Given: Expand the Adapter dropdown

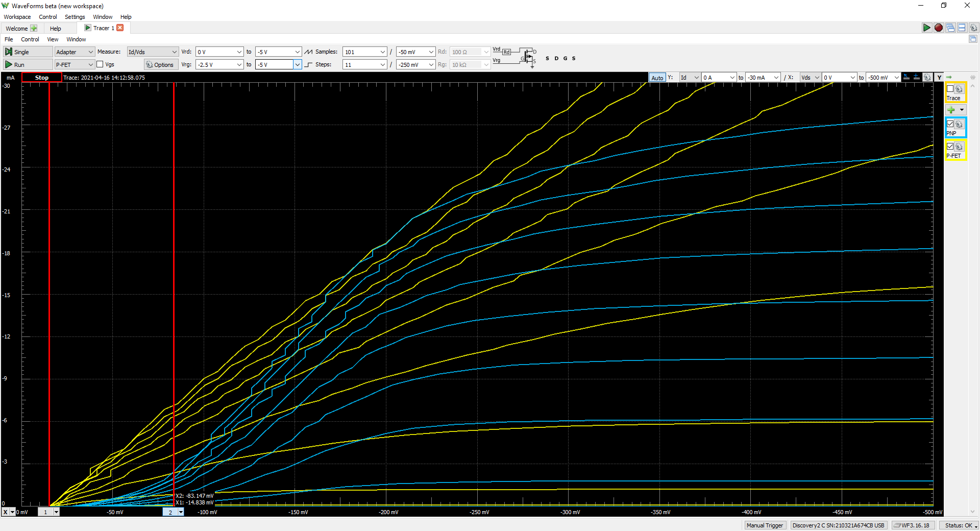Looking at the screenshot, I should click(75, 52).
